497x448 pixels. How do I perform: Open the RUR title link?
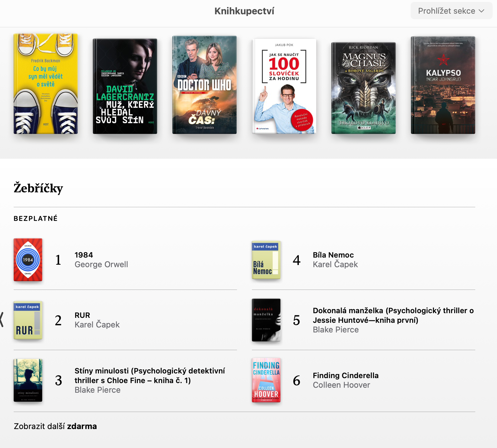[82, 315]
